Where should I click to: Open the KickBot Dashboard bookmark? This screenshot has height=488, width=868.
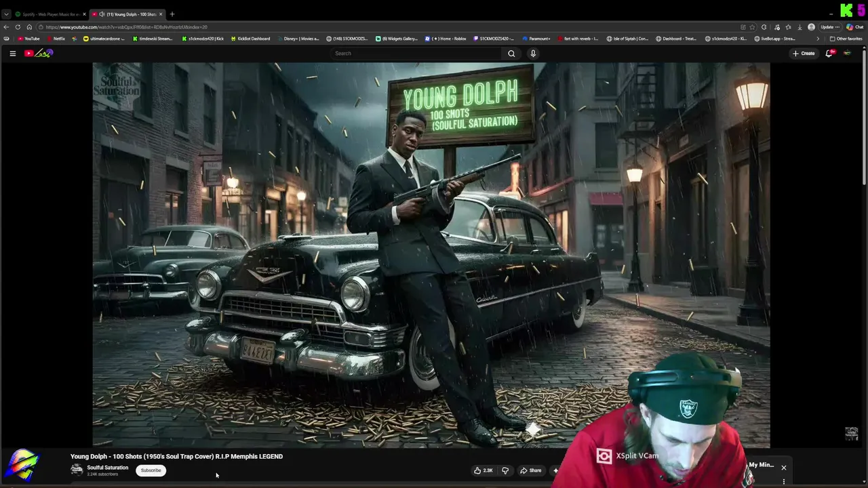click(x=250, y=39)
